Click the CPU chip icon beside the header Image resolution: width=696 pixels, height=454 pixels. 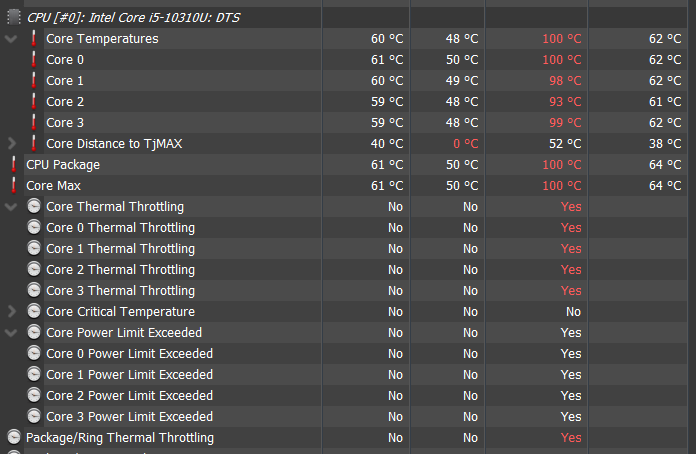pyautogui.click(x=14, y=17)
